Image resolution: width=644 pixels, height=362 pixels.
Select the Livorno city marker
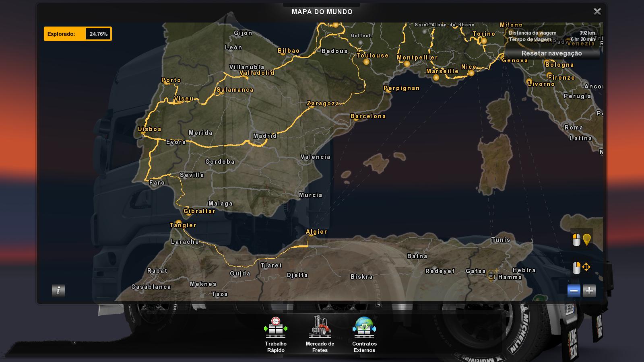click(529, 82)
